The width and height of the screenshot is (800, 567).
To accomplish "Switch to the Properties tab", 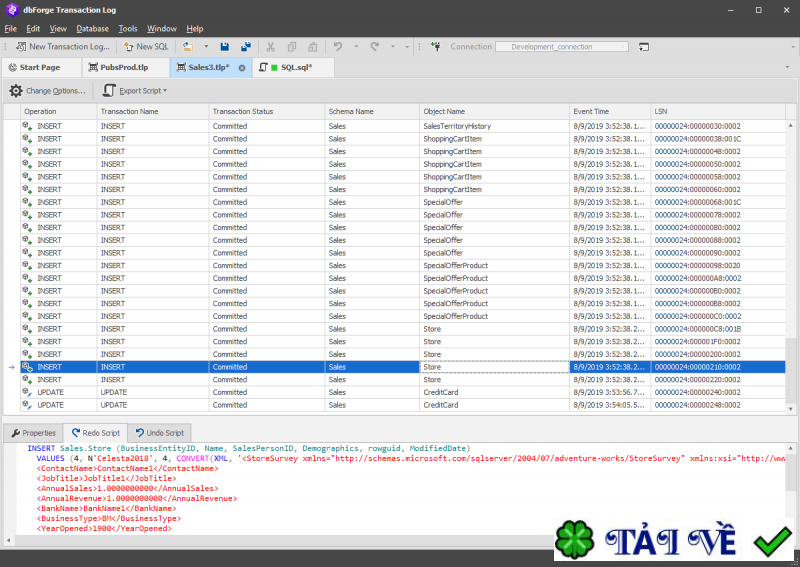I will pyautogui.click(x=33, y=433).
